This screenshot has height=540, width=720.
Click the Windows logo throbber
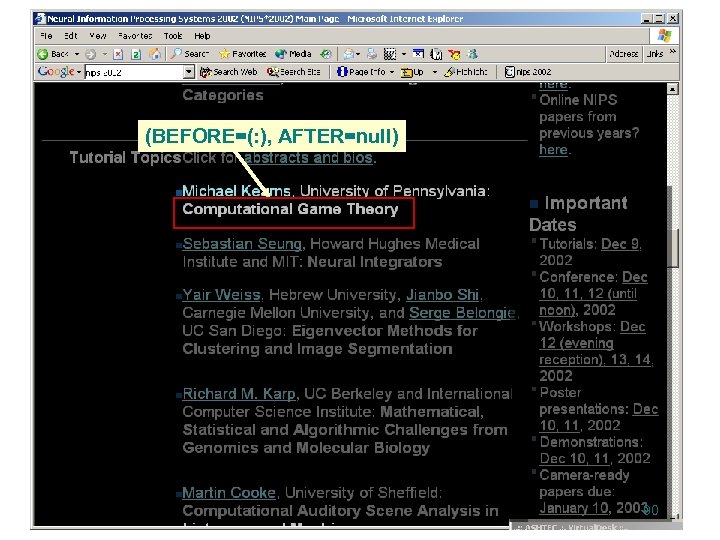[x=664, y=36]
